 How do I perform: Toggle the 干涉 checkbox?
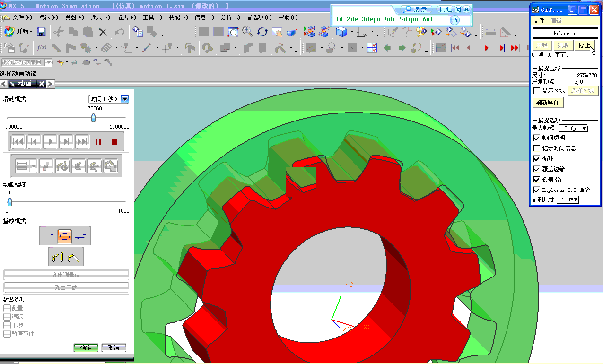pyautogui.click(x=7, y=325)
